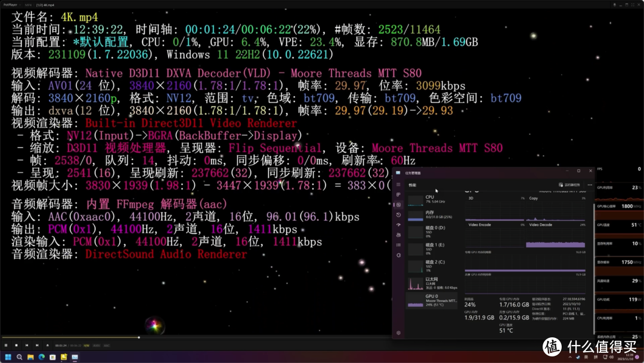The width and height of the screenshot is (644, 363).
Task: Open the Copy engine graph dropdown
Action: pos(534,198)
